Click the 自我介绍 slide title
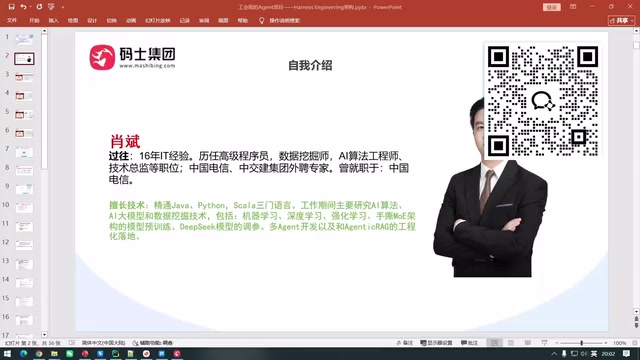Image resolution: width=640 pixels, height=360 pixels. click(310, 65)
